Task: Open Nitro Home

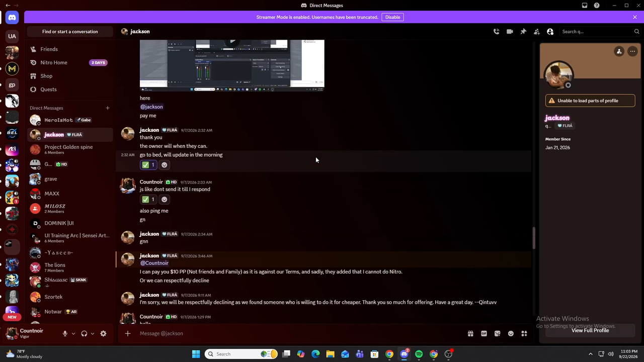Action: click(x=69, y=63)
